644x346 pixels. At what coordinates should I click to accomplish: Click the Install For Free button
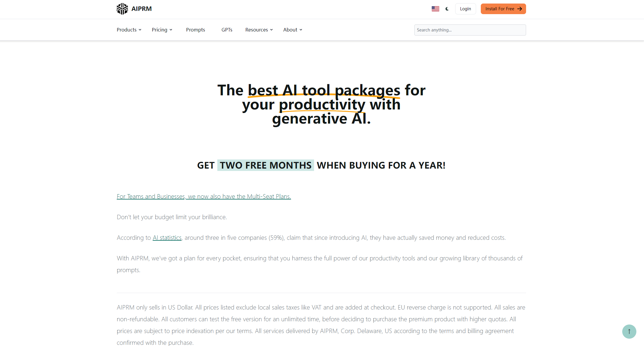[503, 9]
